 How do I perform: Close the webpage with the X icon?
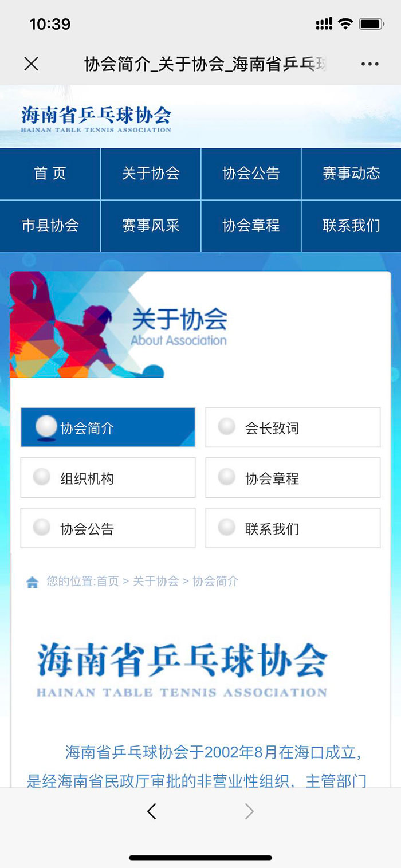coord(32,64)
